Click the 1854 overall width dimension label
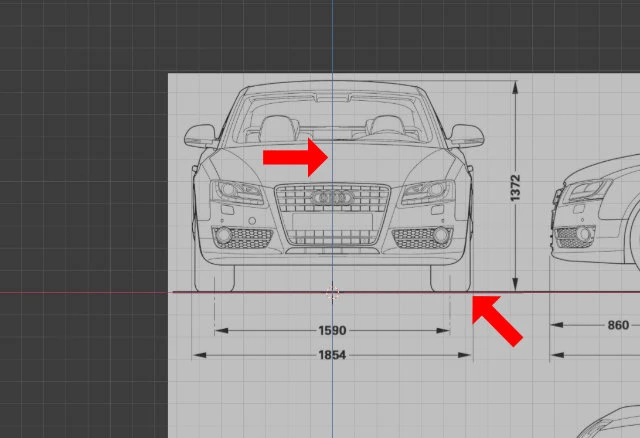The height and width of the screenshot is (438, 640). tap(332, 355)
